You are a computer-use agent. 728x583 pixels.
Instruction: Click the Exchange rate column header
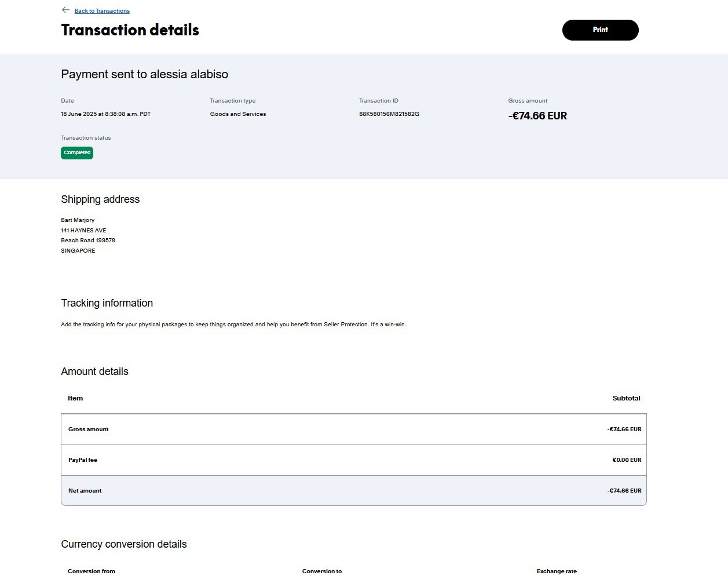[557, 571]
